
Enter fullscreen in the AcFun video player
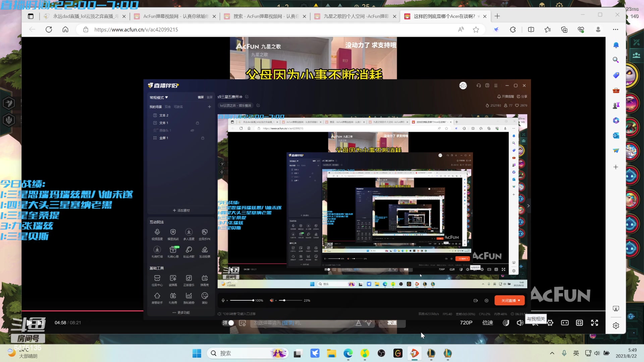click(x=595, y=322)
